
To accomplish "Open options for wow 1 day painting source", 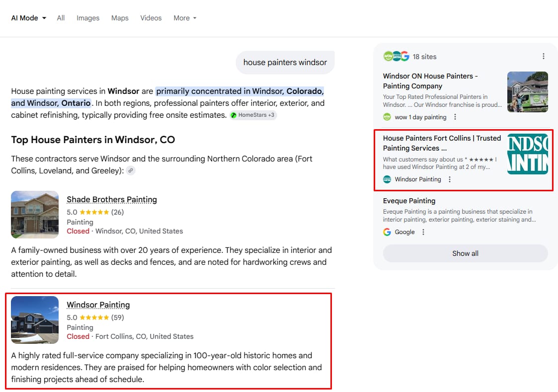I will pos(455,117).
